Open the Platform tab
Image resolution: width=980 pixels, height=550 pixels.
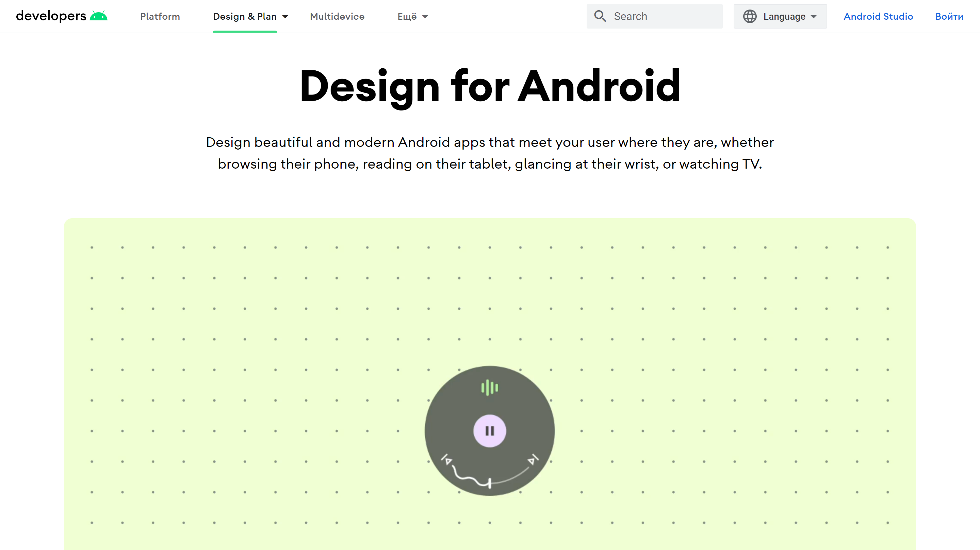160,16
